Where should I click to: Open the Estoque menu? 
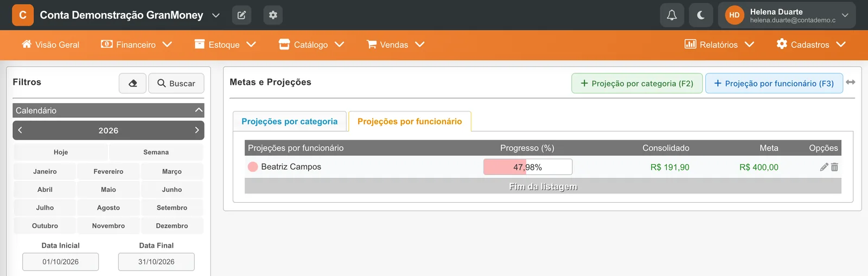pos(225,45)
